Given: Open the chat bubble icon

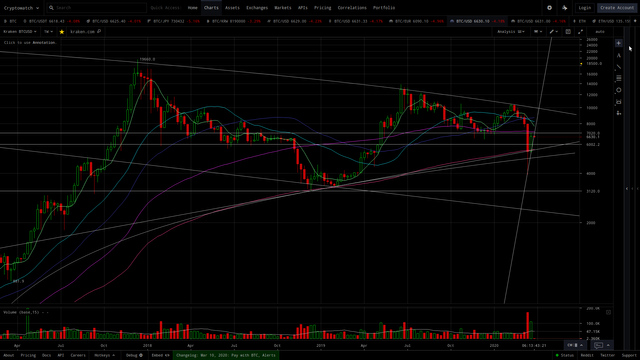Looking at the screenshot, I should point(598,345).
